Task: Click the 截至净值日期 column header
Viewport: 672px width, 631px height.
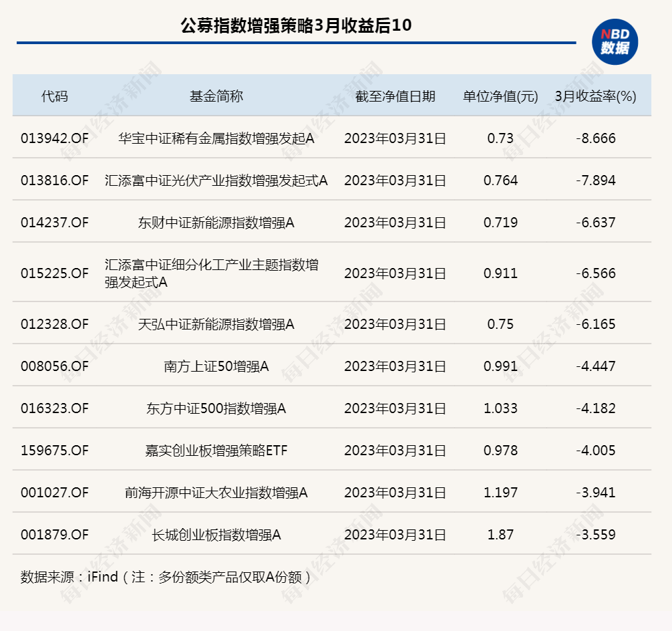Action: [x=395, y=96]
